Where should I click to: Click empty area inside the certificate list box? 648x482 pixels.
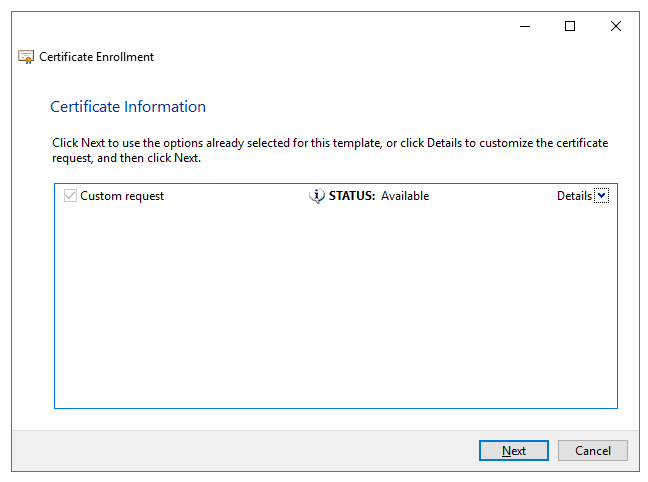pos(335,310)
